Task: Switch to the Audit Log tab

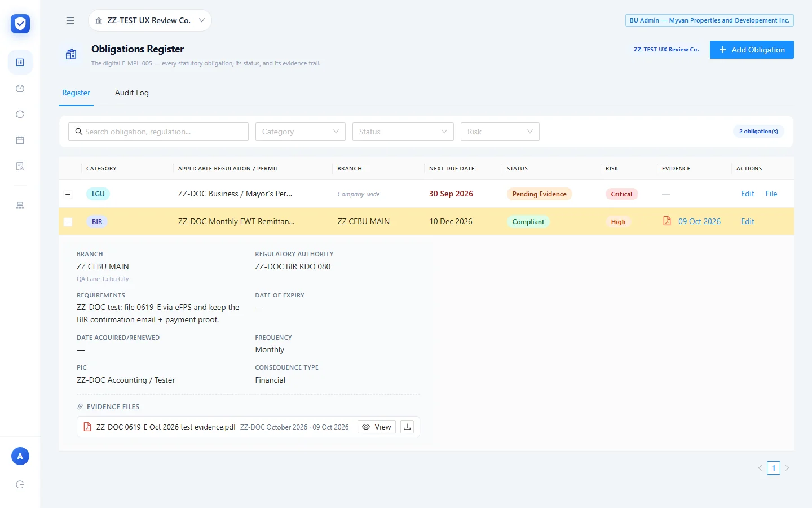Action: coord(132,93)
